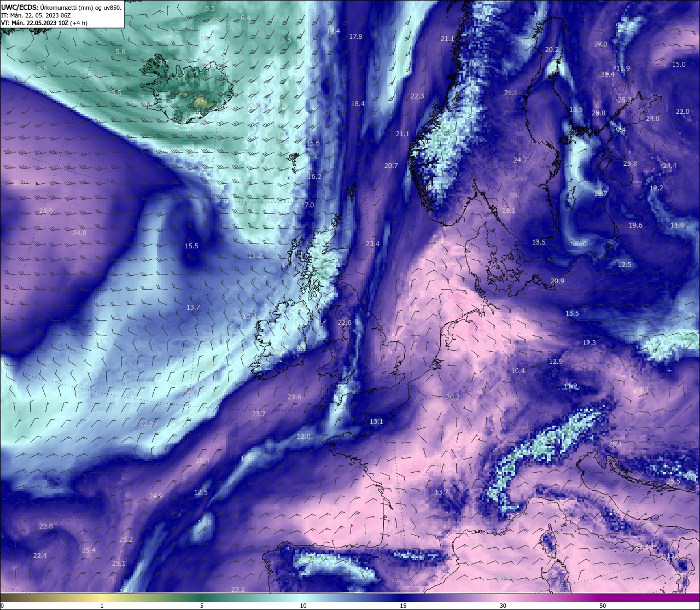Click the 25.6 value label
The width and height of the screenshot is (700, 610).
pos(46,211)
